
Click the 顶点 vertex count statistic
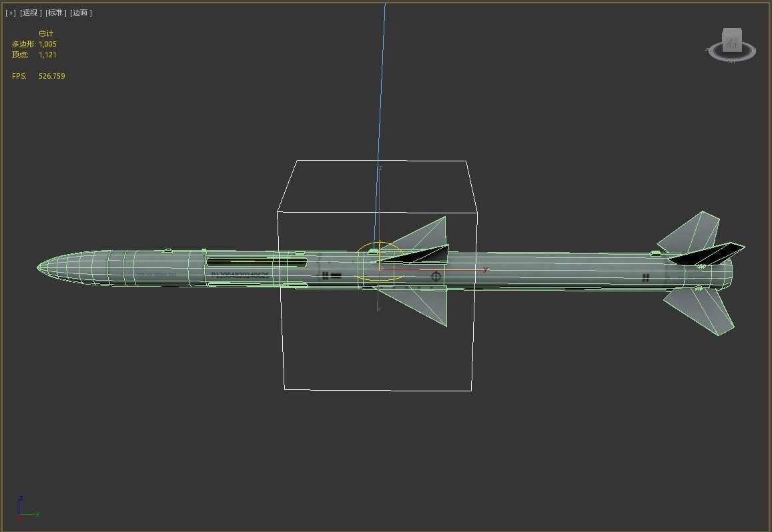tap(34, 55)
